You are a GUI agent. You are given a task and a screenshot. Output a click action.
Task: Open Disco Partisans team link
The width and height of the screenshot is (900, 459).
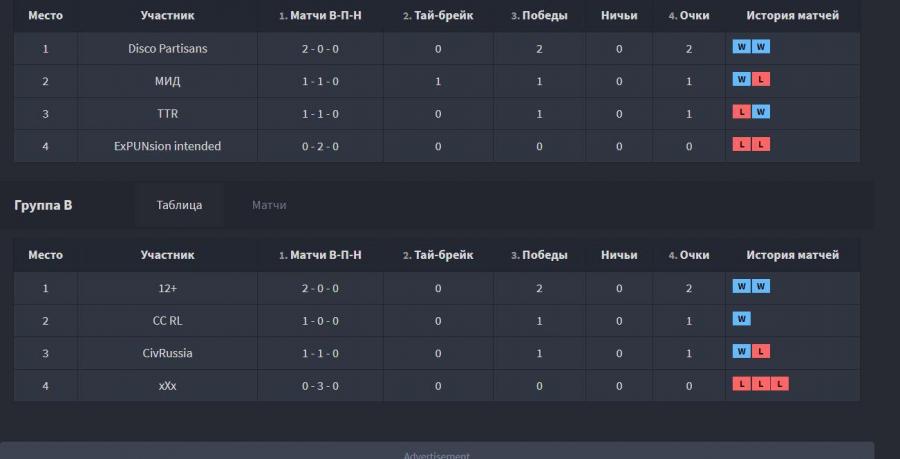pos(168,49)
